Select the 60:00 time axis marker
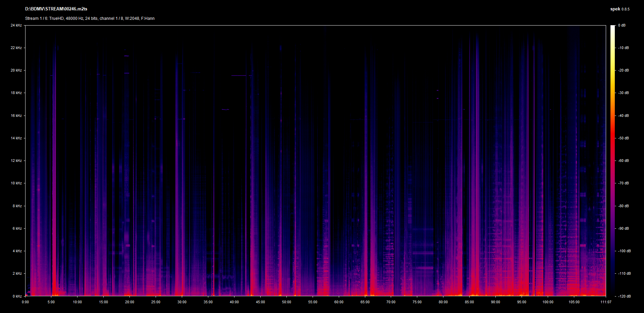This screenshot has height=313, width=644. (339, 302)
